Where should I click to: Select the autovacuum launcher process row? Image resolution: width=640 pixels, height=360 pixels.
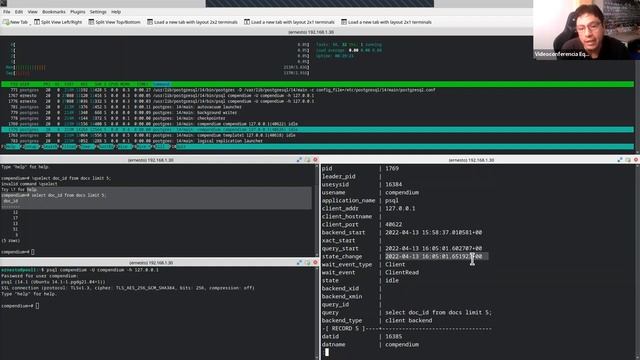tap(318, 107)
